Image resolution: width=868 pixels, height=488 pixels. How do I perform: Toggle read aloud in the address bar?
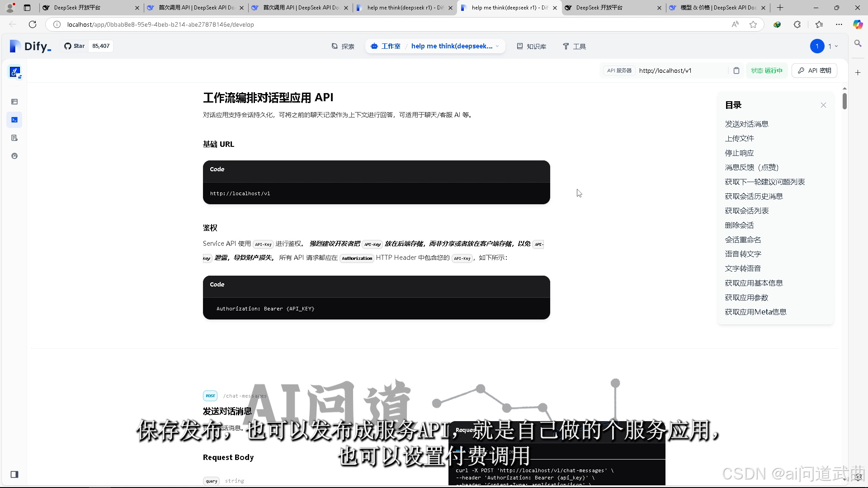tap(735, 24)
